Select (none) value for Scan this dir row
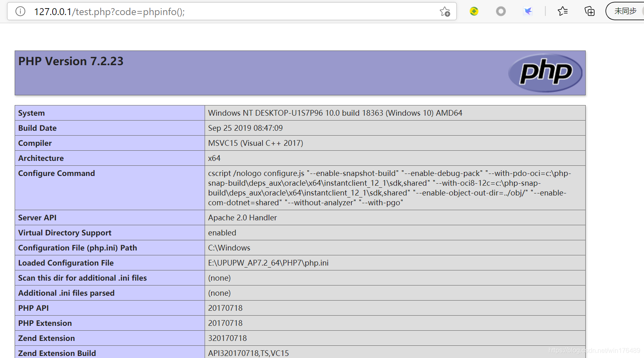Screen dimensions: 644x358 point(219,278)
